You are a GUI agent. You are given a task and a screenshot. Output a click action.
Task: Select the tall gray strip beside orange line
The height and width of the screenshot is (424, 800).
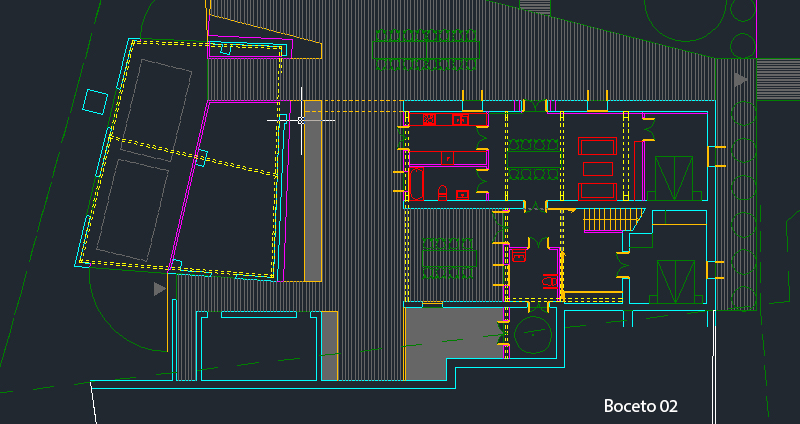312,190
